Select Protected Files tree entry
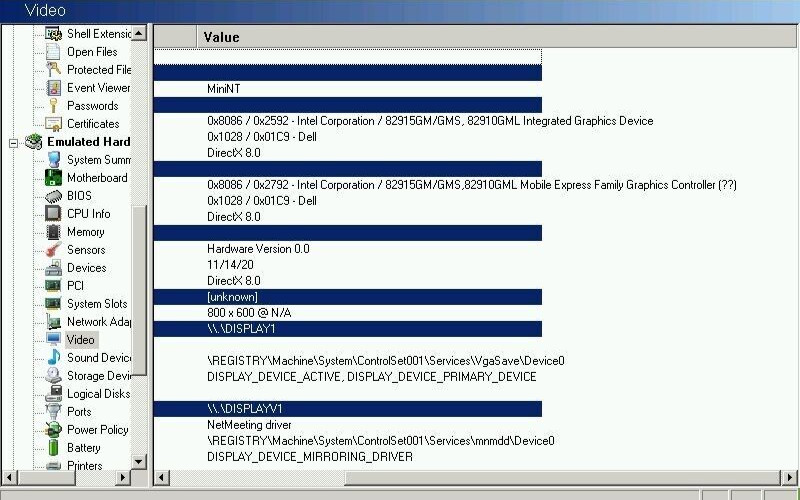800x500 pixels. click(x=99, y=69)
